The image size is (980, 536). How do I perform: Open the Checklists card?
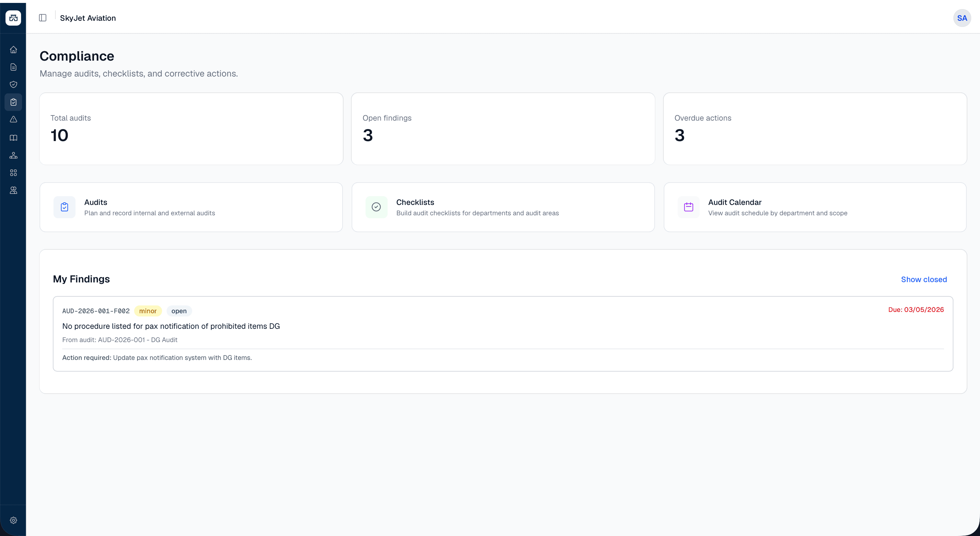pos(503,207)
